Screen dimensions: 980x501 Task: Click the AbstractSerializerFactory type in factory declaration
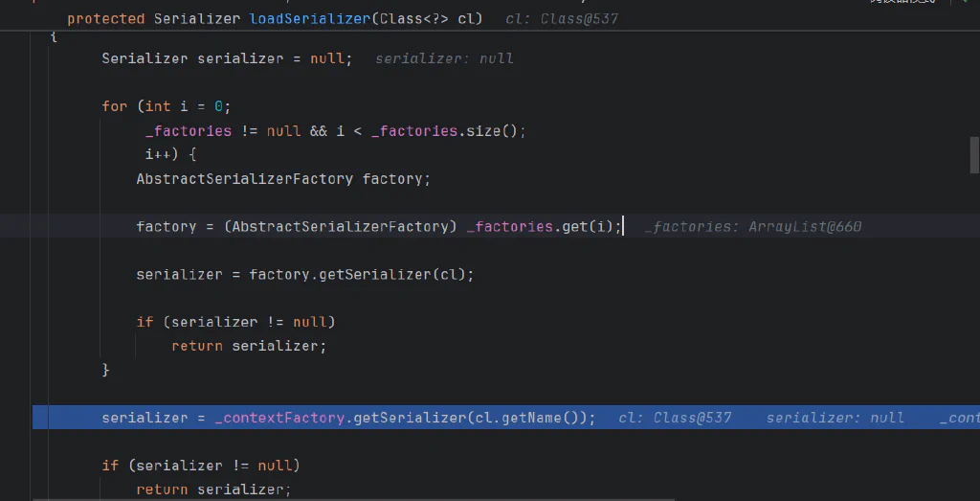pos(244,179)
